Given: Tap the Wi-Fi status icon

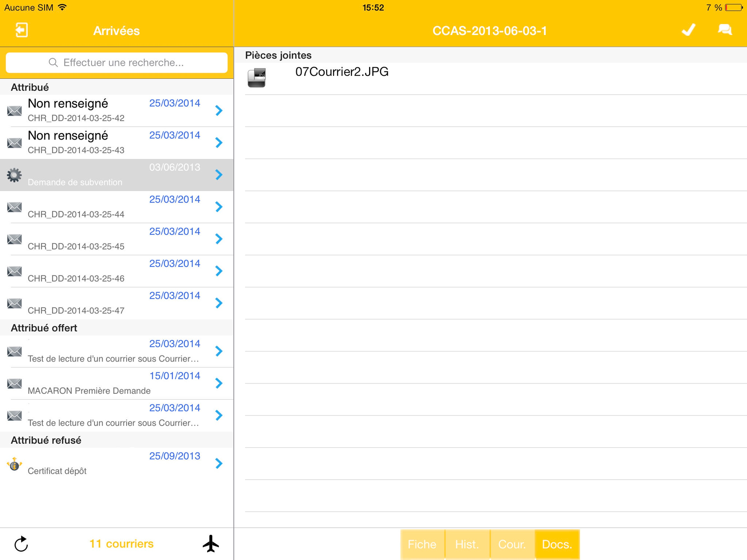Looking at the screenshot, I should tap(62, 7).
